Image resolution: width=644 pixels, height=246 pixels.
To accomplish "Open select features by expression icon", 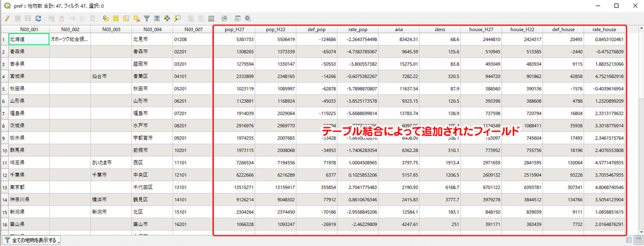I will (105, 18).
